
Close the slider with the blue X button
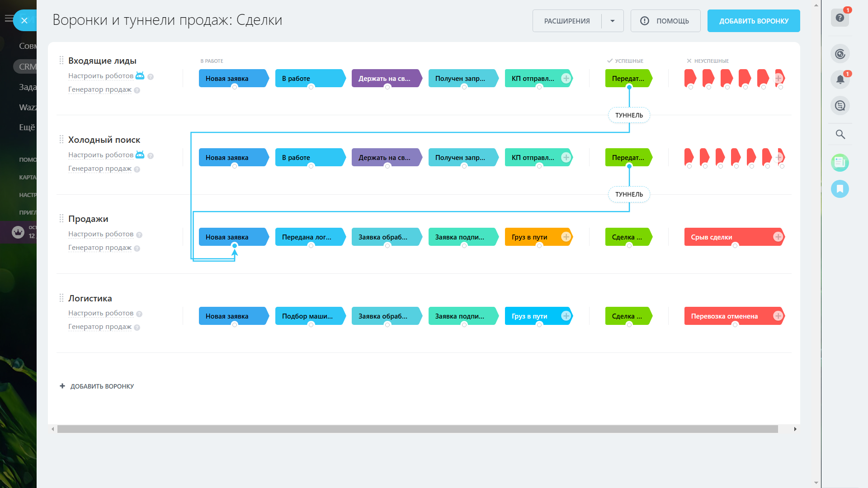[24, 20]
